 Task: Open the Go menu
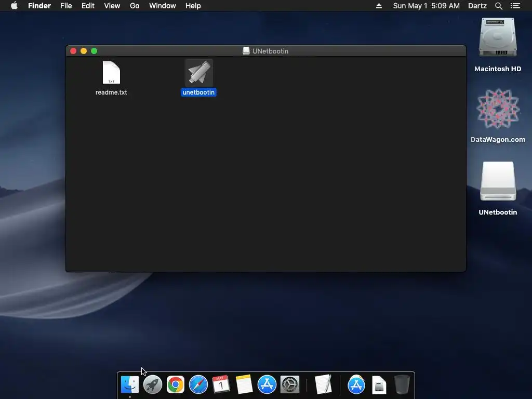pyautogui.click(x=135, y=6)
